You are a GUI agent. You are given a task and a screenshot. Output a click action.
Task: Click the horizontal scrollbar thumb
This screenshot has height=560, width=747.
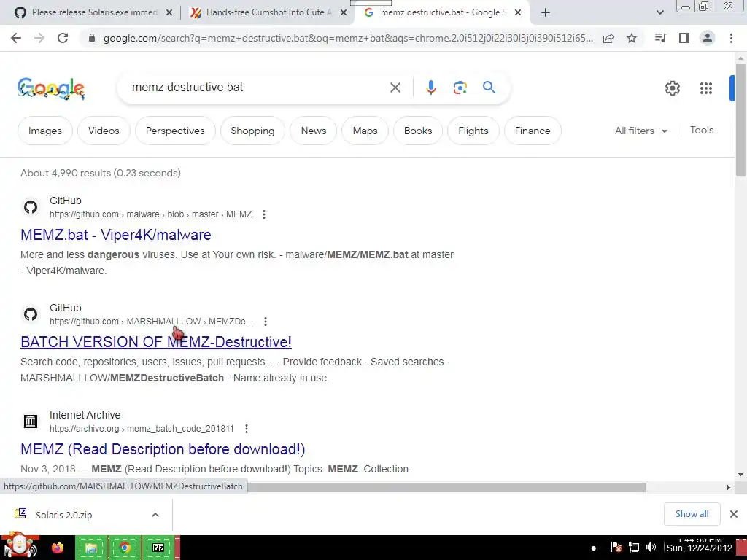(x=447, y=487)
